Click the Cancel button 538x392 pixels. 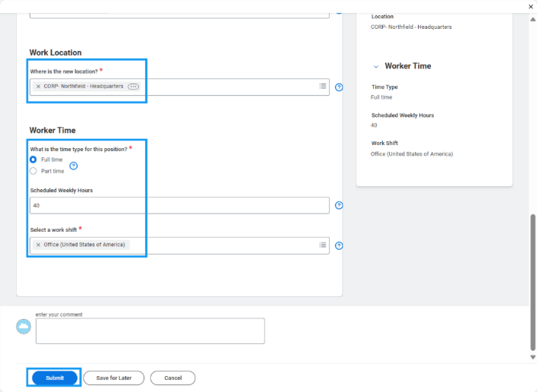[172, 378]
